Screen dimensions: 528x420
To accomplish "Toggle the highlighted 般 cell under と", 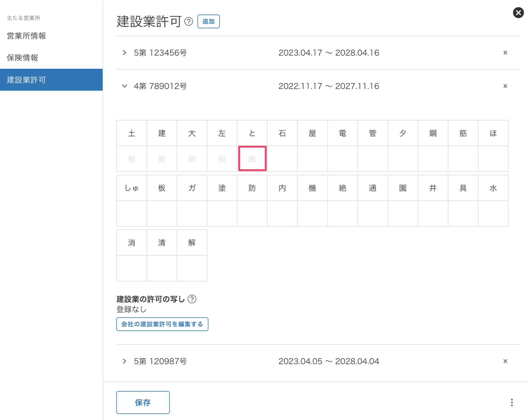I will click(252, 159).
